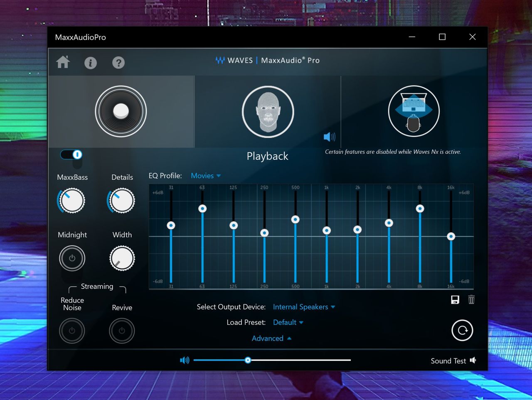532x400 pixels.
Task: Click the 1k EQ slider handle
Action: click(x=327, y=231)
